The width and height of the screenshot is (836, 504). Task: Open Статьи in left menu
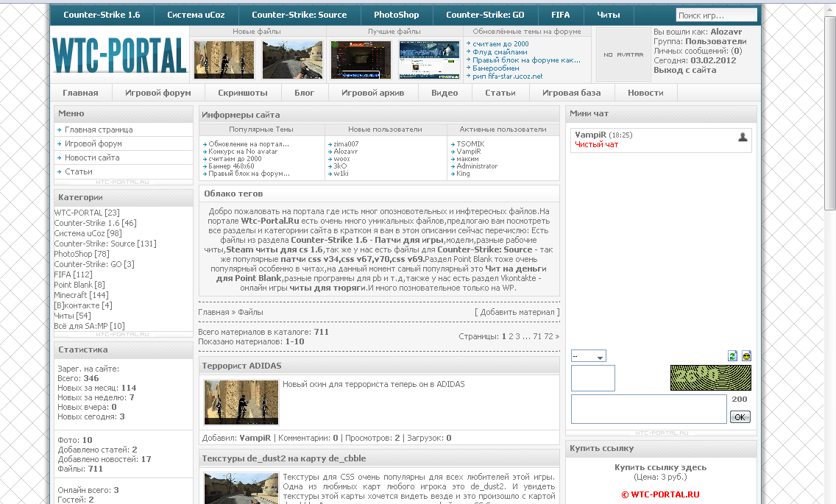point(78,171)
